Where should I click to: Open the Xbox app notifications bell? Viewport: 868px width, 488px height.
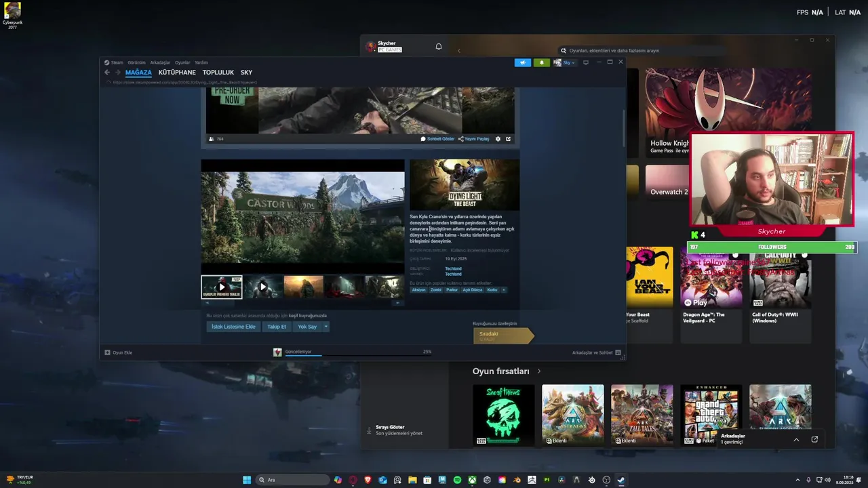click(x=439, y=47)
